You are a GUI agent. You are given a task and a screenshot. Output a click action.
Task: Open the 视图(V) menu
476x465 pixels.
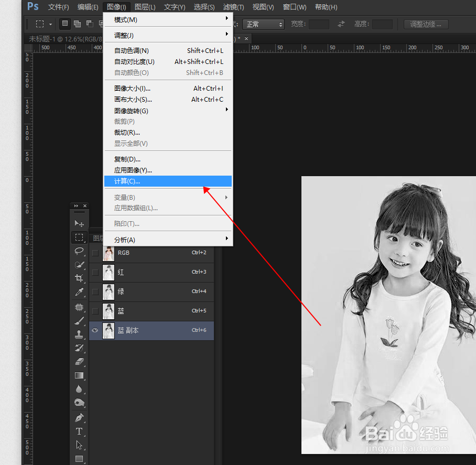(x=263, y=7)
